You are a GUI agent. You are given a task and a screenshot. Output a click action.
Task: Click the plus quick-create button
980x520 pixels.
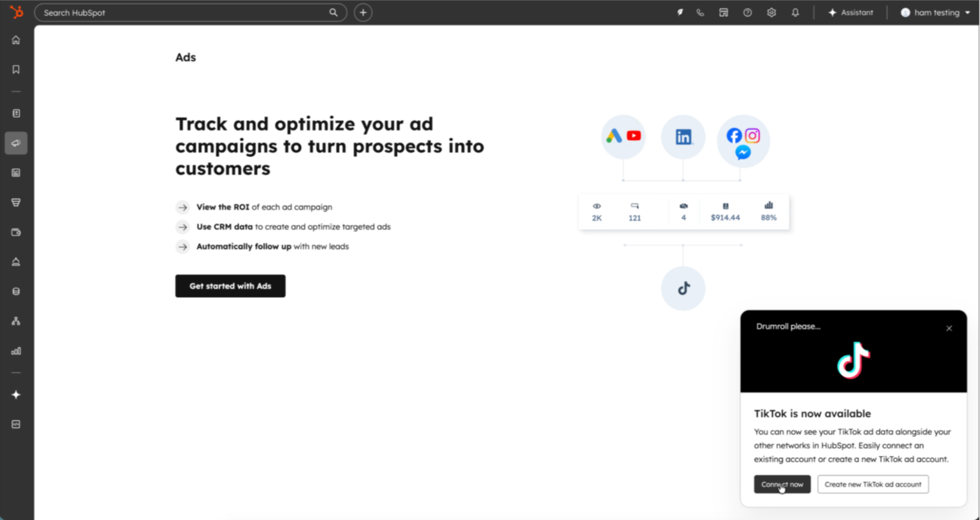[363, 13]
